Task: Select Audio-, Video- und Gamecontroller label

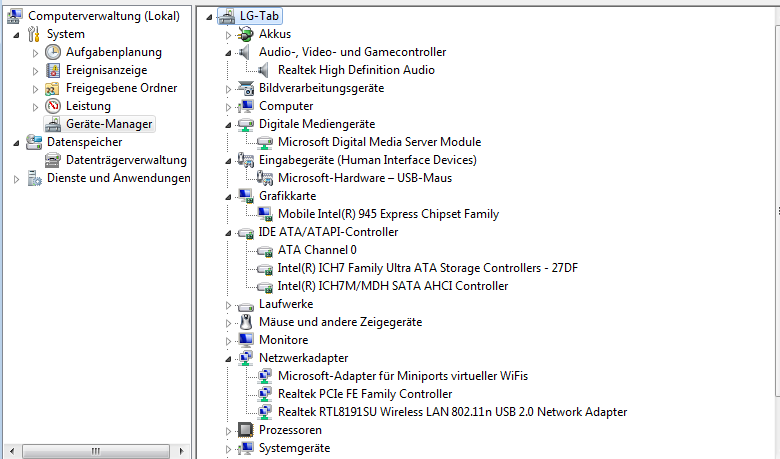Action: click(353, 52)
